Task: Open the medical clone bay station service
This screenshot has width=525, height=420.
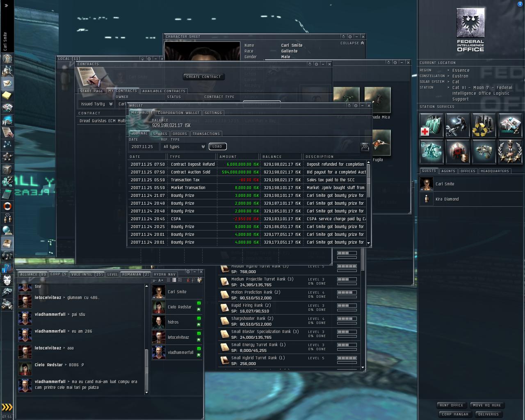Action: coord(431,125)
